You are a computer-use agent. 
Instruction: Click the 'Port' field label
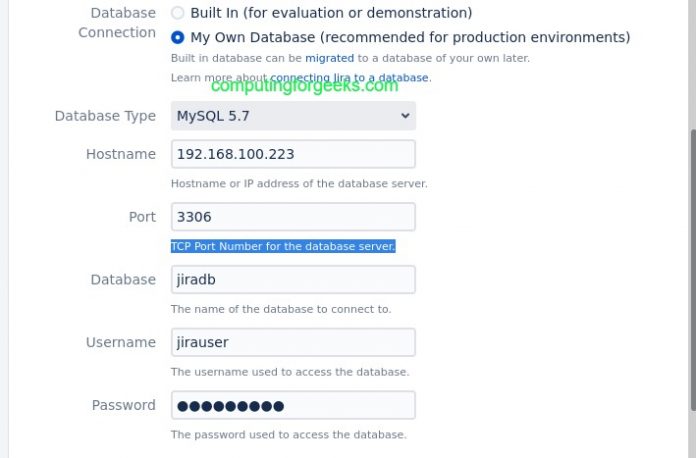point(142,217)
